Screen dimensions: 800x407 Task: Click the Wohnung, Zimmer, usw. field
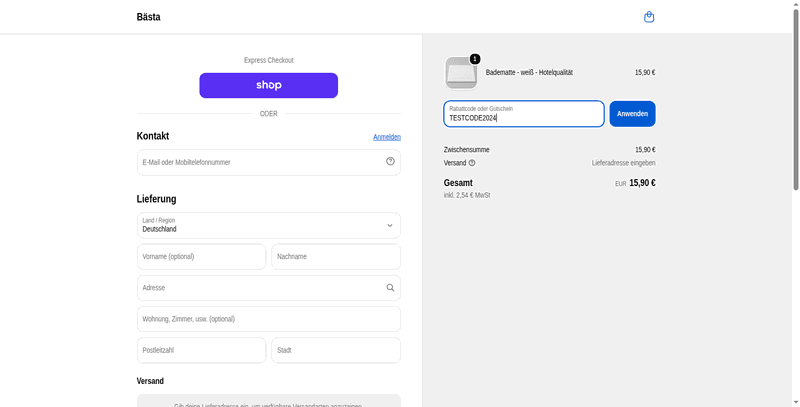(x=269, y=319)
